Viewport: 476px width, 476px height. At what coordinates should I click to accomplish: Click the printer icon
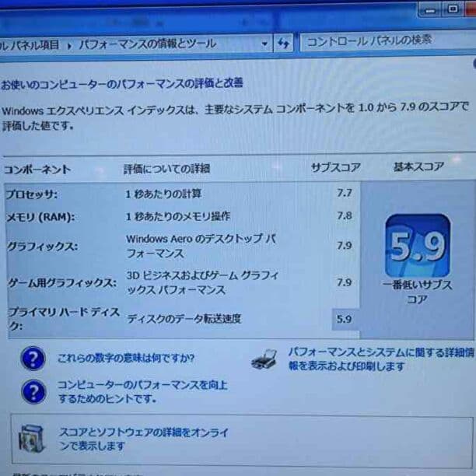click(x=264, y=360)
